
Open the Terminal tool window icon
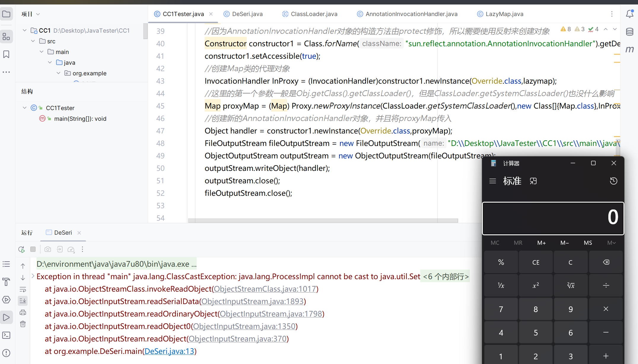click(6, 335)
